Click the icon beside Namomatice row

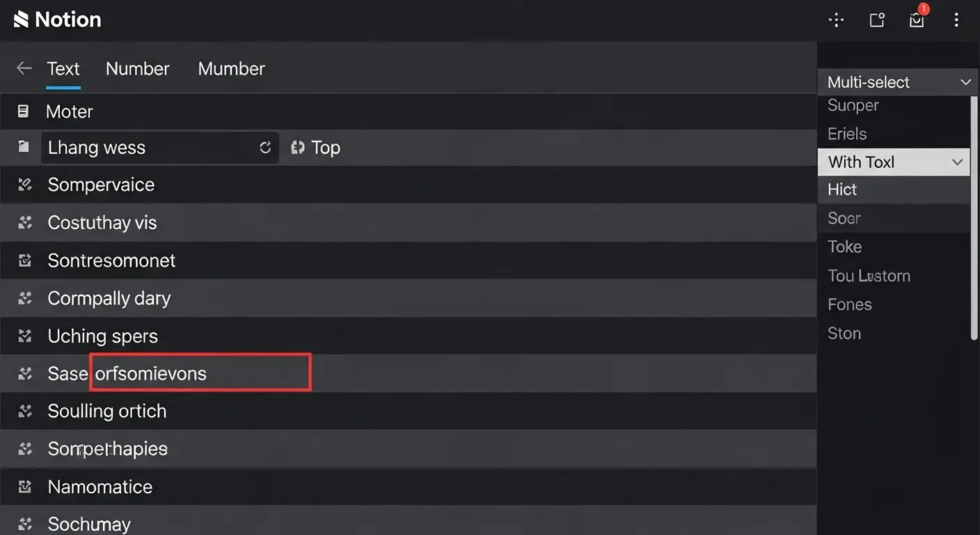click(x=25, y=486)
